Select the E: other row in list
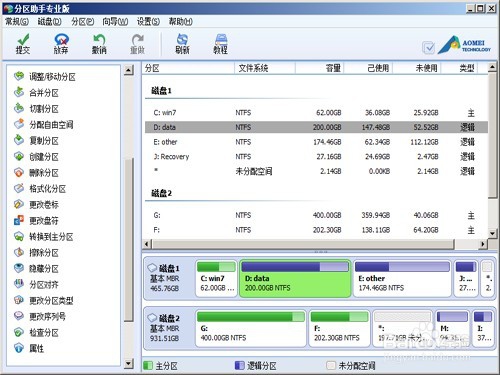This screenshot has height=375, width=500. point(316,142)
